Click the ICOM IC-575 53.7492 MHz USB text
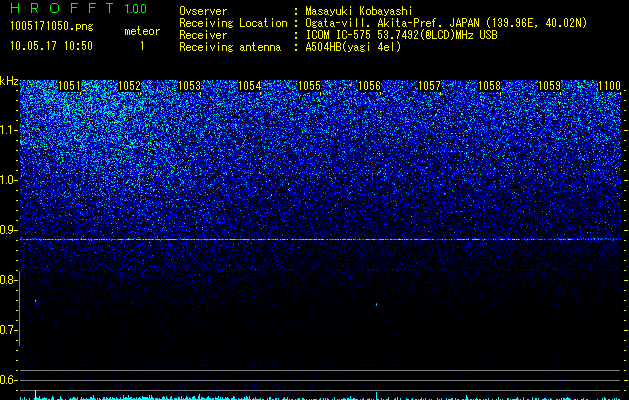The height and width of the screenshot is (400, 629). point(401,35)
